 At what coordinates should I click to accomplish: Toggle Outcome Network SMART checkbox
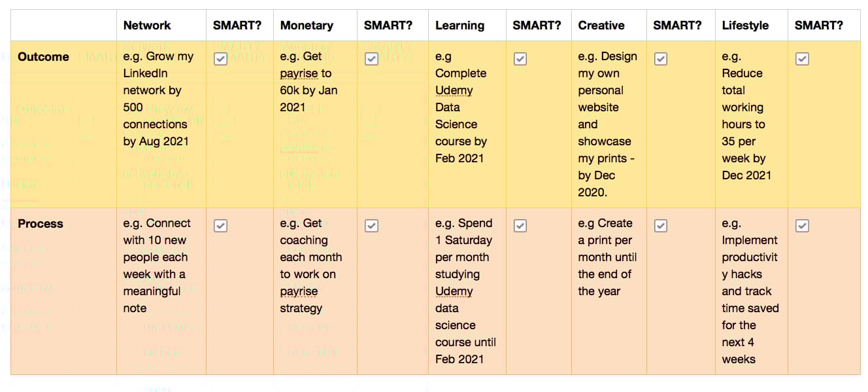point(221,59)
